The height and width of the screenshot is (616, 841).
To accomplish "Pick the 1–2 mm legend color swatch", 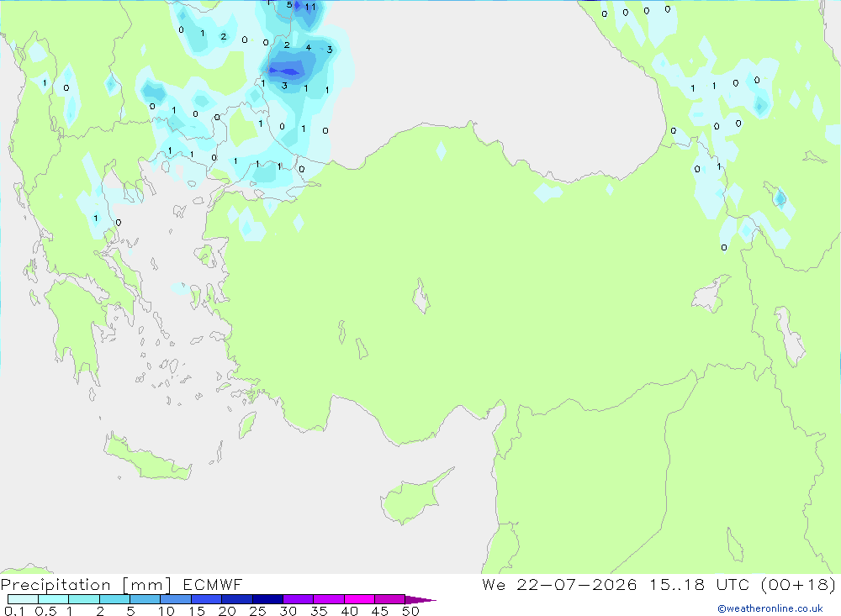I will tap(83, 599).
